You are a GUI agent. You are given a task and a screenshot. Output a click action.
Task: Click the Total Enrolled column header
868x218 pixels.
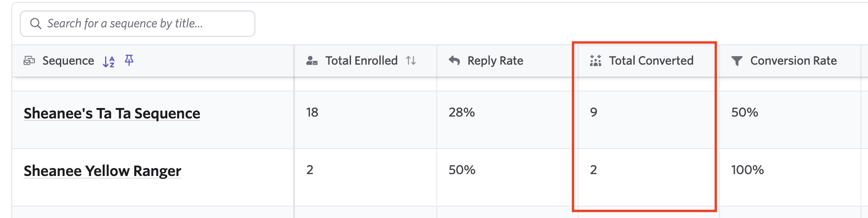coord(361,61)
